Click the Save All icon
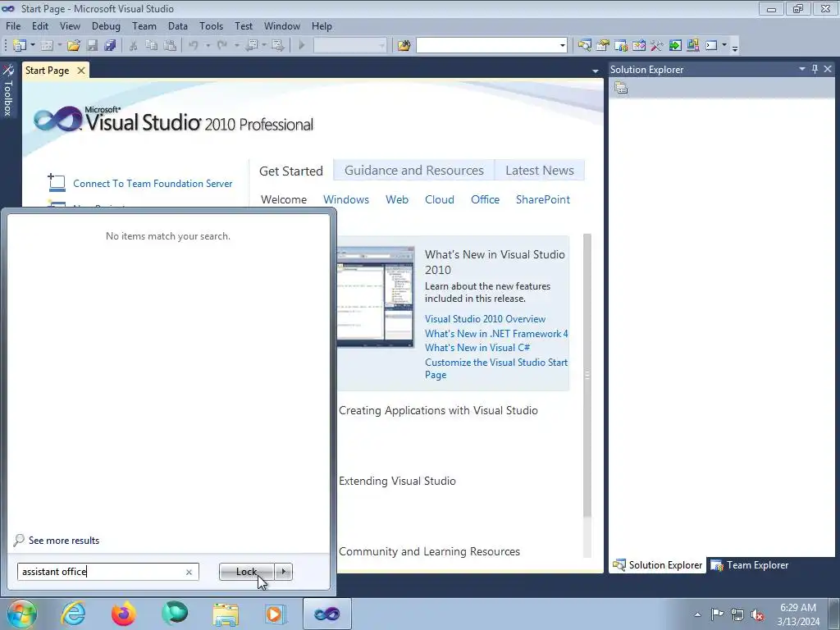The image size is (840, 630). click(111, 46)
